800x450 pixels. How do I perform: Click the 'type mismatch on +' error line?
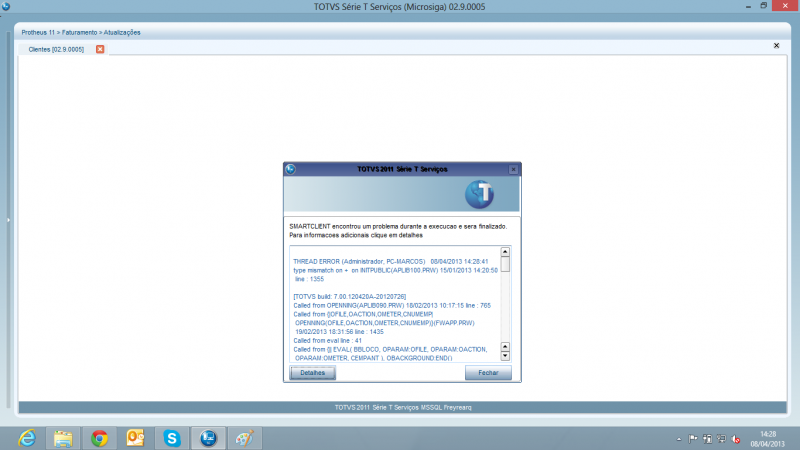[x=395, y=270]
